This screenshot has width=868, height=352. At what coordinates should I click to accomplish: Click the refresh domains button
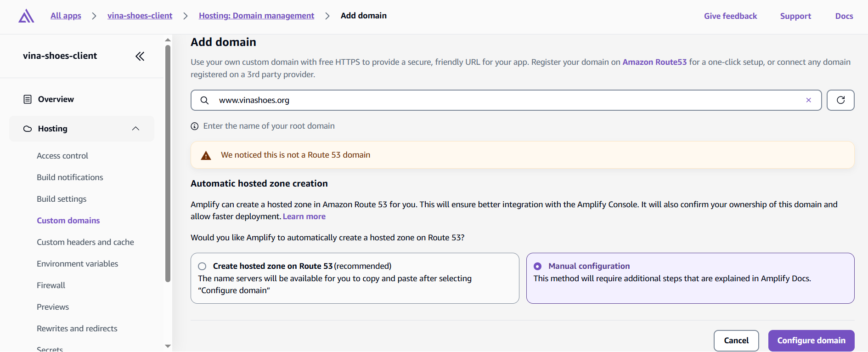click(840, 100)
